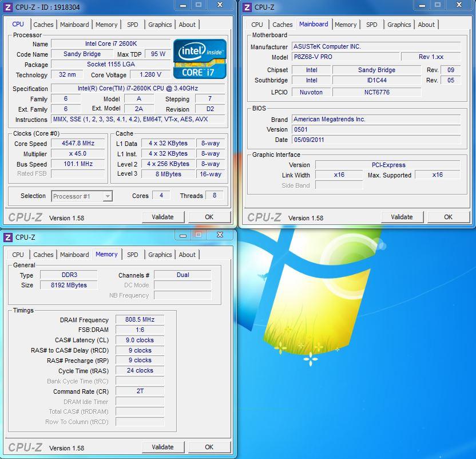Screen dimensions: 476x459
Task: Click OK in the CPU tab window
Action: [x=209, y=217]
